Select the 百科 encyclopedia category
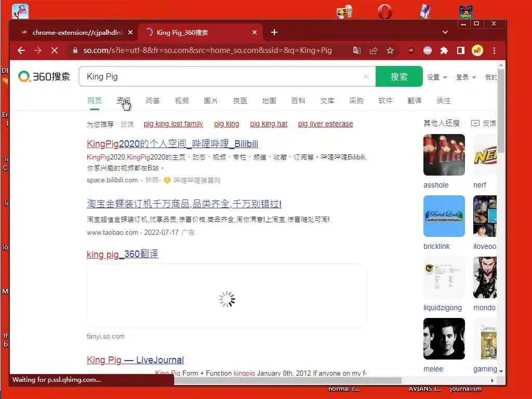 (x=298, y=101)
